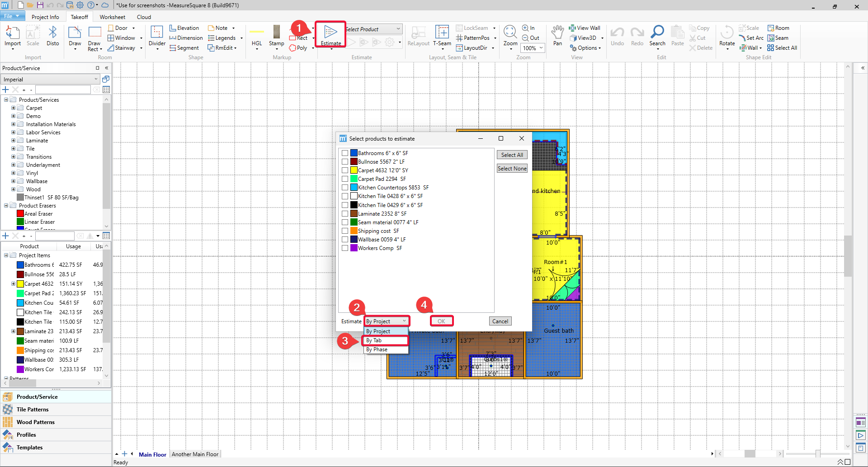
Task: Insert a Divider shape
Action: (x=157, y=36)
